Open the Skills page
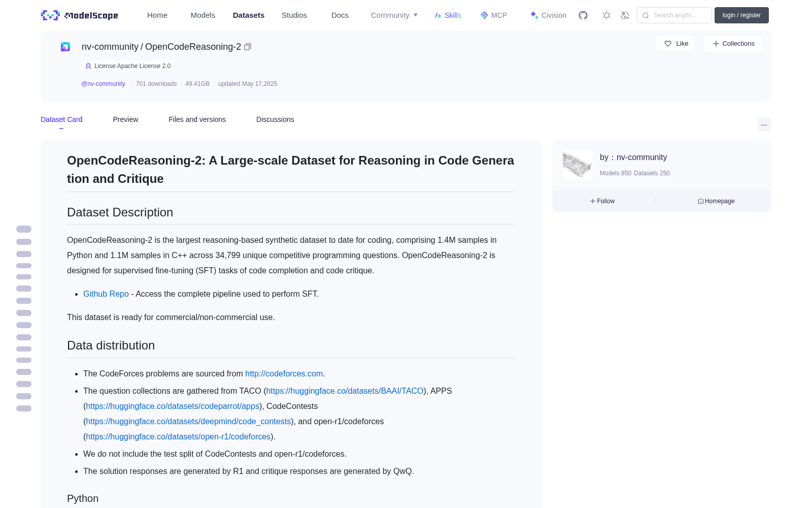 (x=448, y=15)
